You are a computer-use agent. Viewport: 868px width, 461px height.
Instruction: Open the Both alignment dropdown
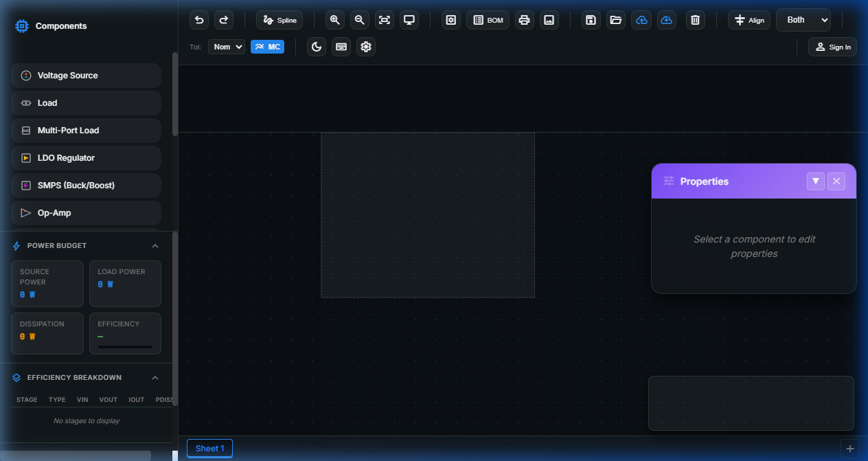[x=803, y=20]
